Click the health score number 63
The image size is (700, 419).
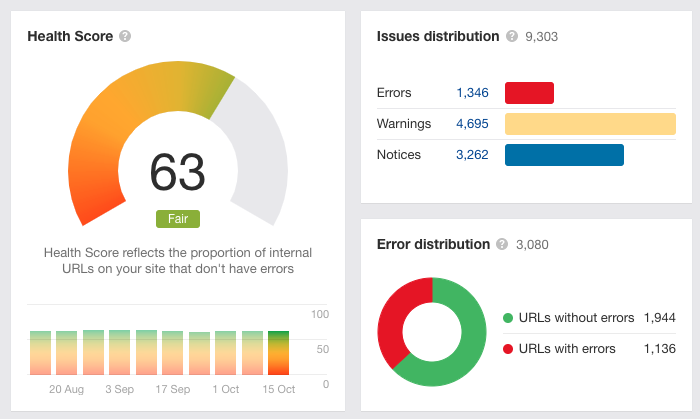coord(178,172)
